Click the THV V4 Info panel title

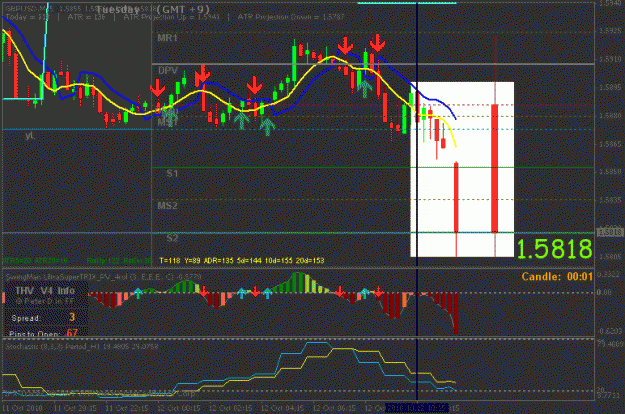(45, 290)
